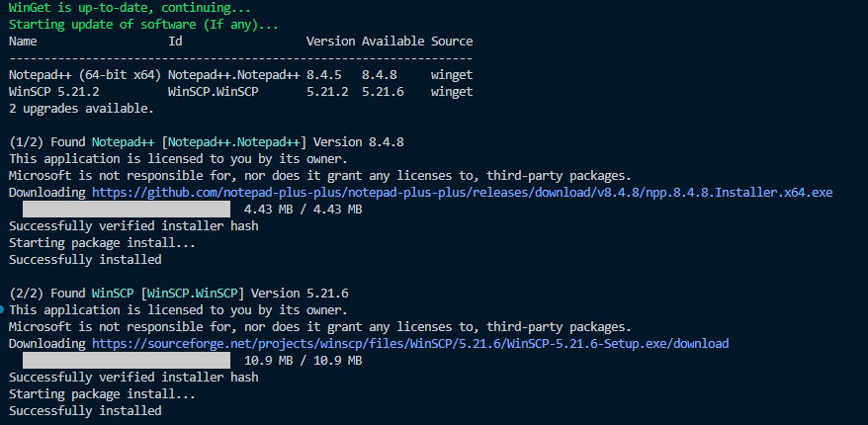Image resolution: width=868 pixels, height=425 pixels.
Task: Click WinSCP 'This application is licensed' line
Action: (178, 310)
